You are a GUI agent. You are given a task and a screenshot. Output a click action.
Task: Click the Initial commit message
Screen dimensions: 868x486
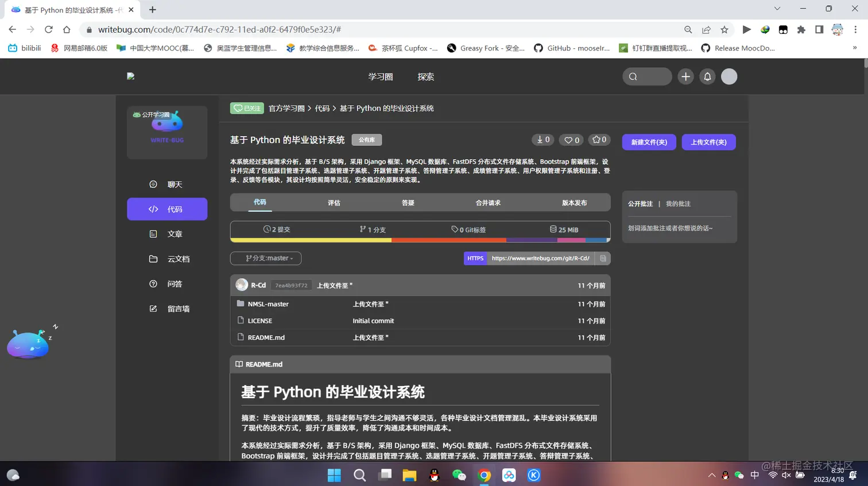click(x=373, y=321)
